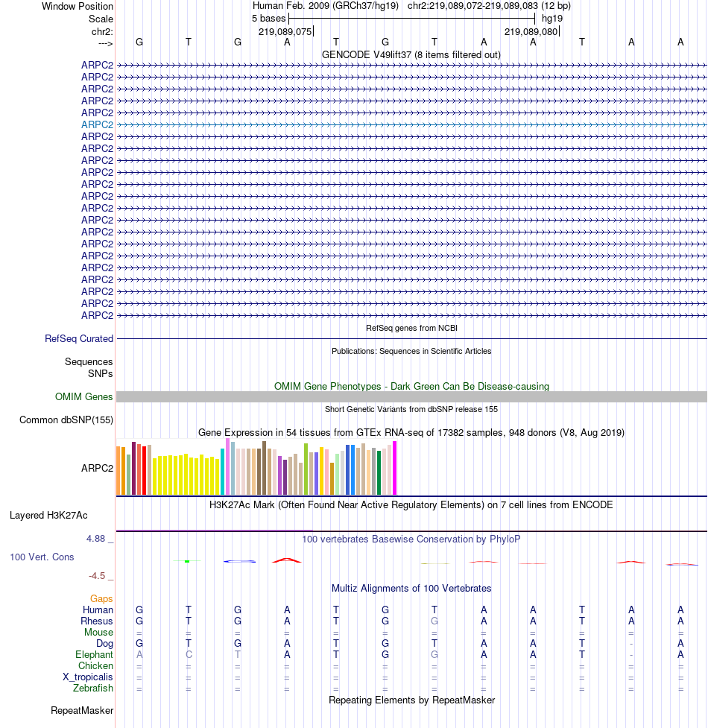Open the 100 Vert. Cons track label
Image resolution: width=708 pixels, height=728 pixels.
coord(42,557)
